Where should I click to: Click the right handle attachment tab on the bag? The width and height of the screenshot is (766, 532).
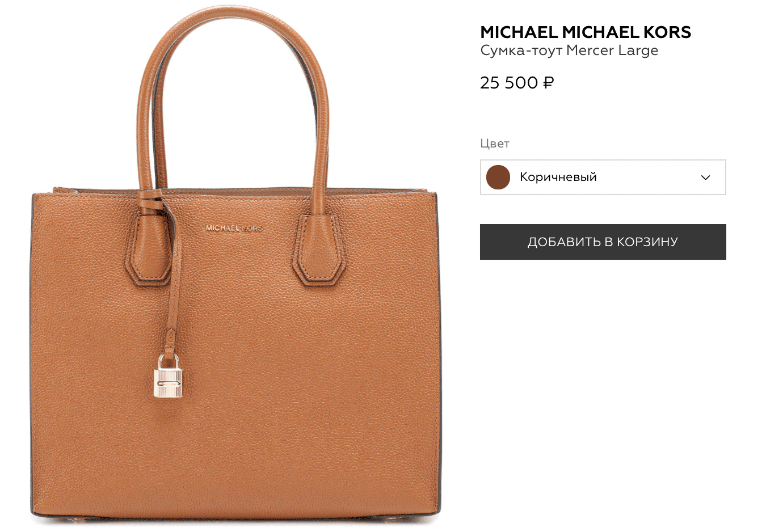pos(319,250)
